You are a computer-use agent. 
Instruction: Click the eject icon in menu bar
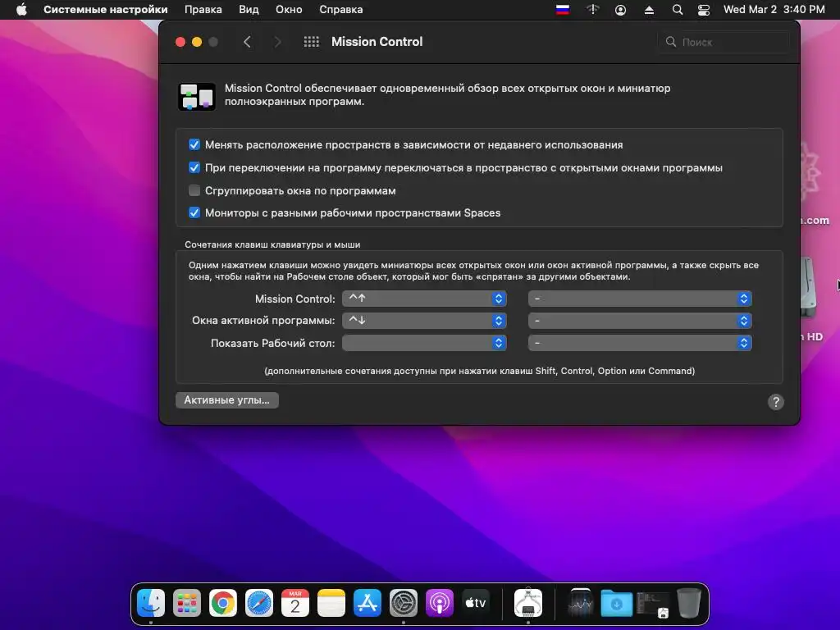[x=649, y=10]
